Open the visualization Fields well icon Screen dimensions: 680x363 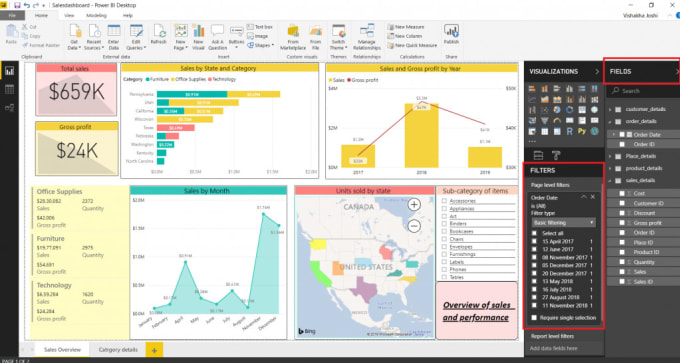click(538, 155)
